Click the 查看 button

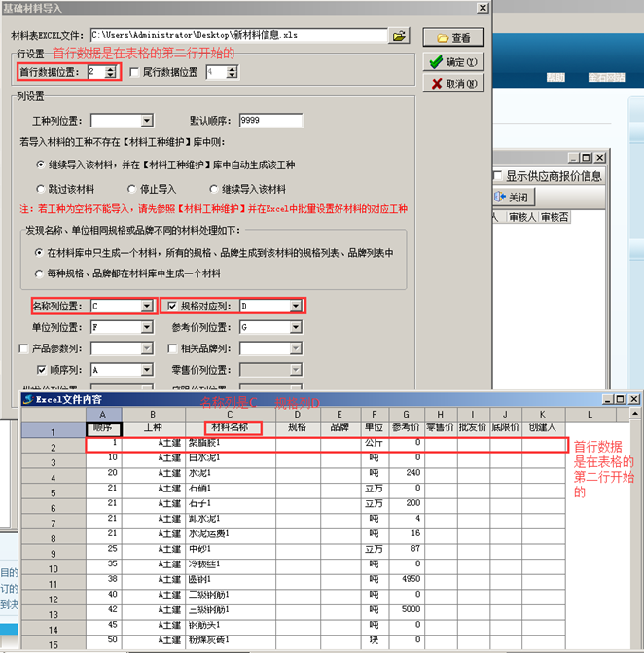453,38
